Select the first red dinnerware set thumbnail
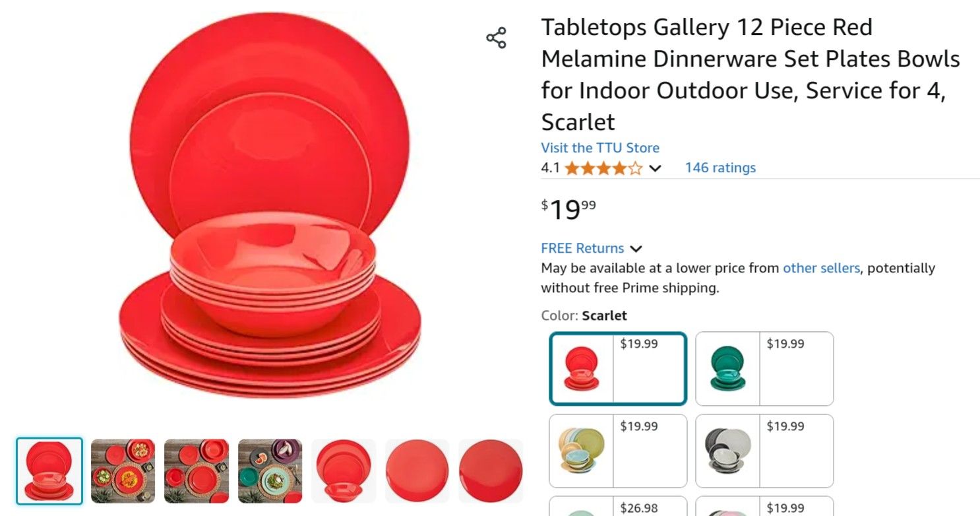 (49, 471)
